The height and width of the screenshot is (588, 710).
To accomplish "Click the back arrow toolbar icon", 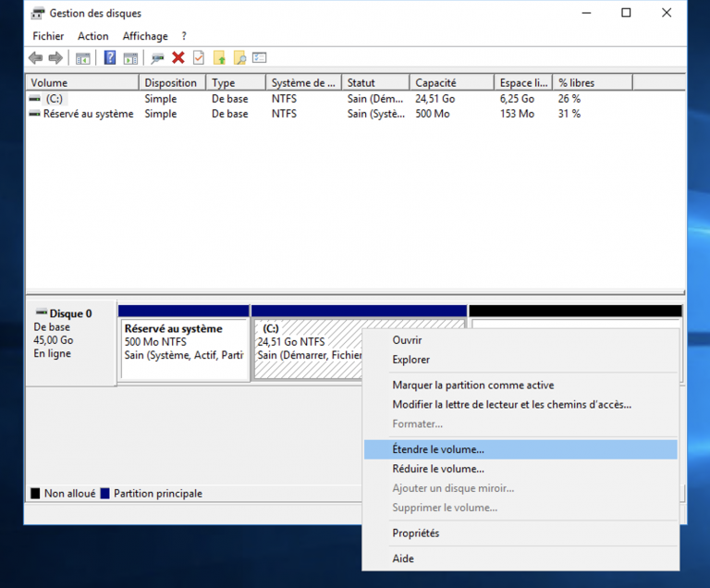I will (35, 58).
